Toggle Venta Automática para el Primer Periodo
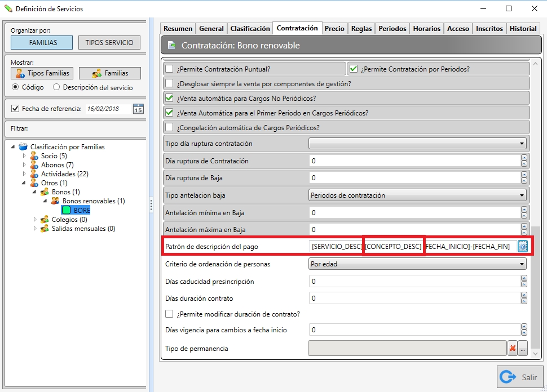547x392 pixels. point(169,113)
